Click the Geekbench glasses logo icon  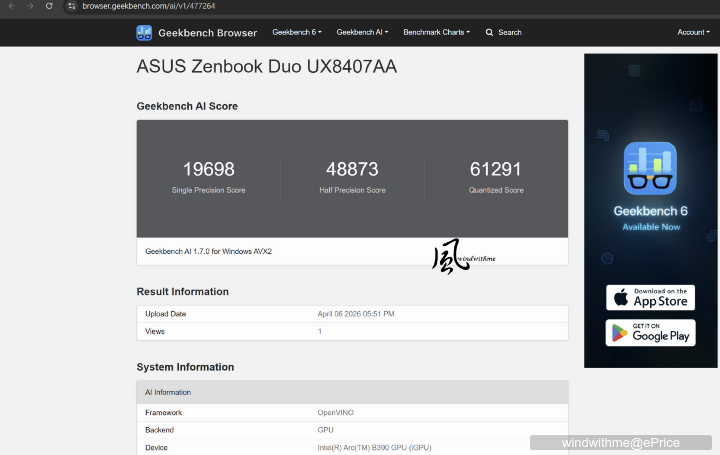coord(144,33)
